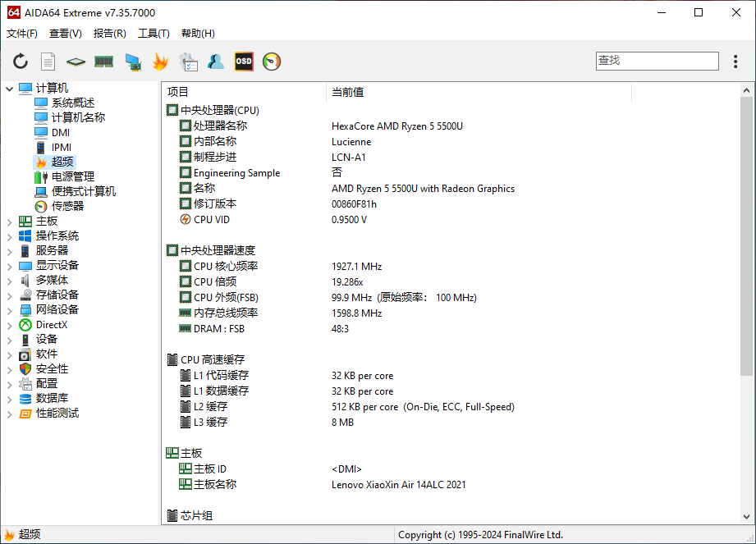Click the Engineering Sample row
The image size is (756, 544).
tap(451, 173)
